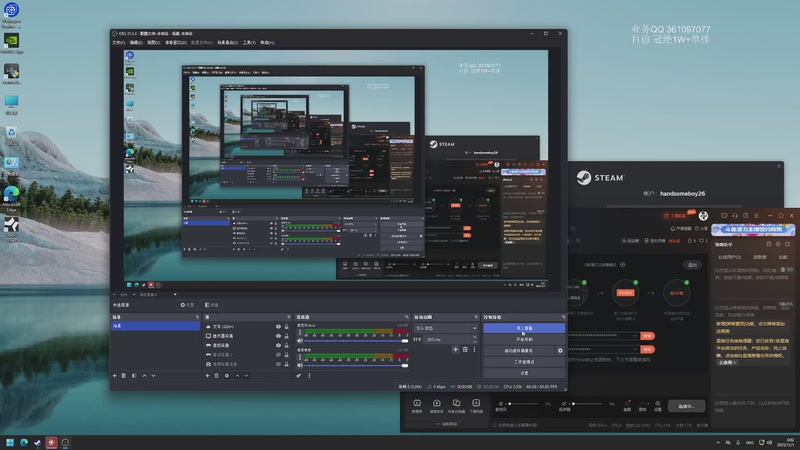Open the preview scaling dropdown under preview

coord(156,294)
